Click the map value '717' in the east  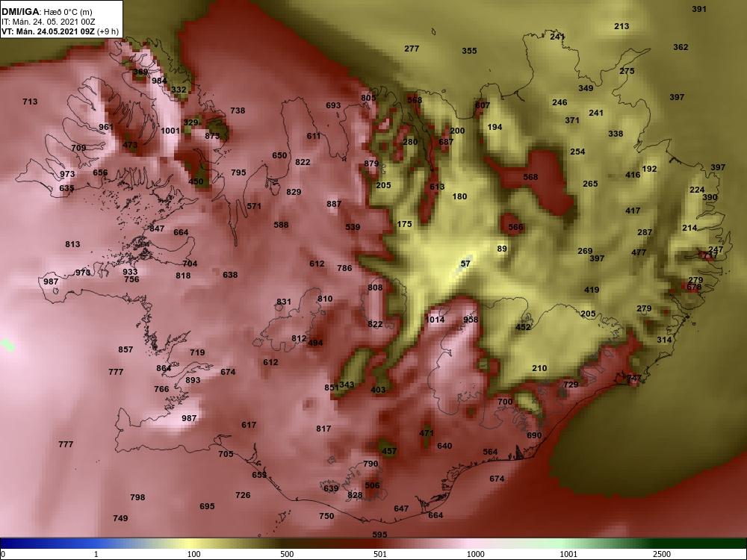[x=710, y=256]
